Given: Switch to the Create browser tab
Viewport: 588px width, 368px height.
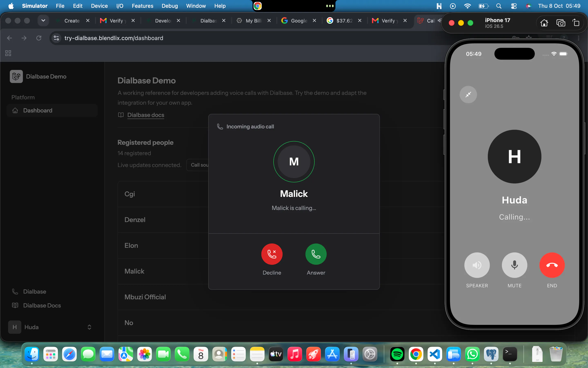Looking at the screenshot, I should pyautogui.click(x=72, y=21).
